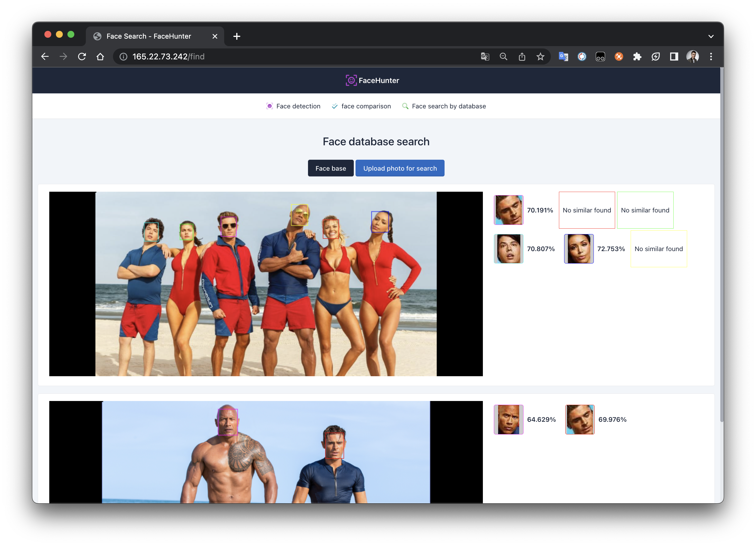This screenshot has height=546, width=756.
Task: Go back to the previous page
Action: (x=45, y=57)
